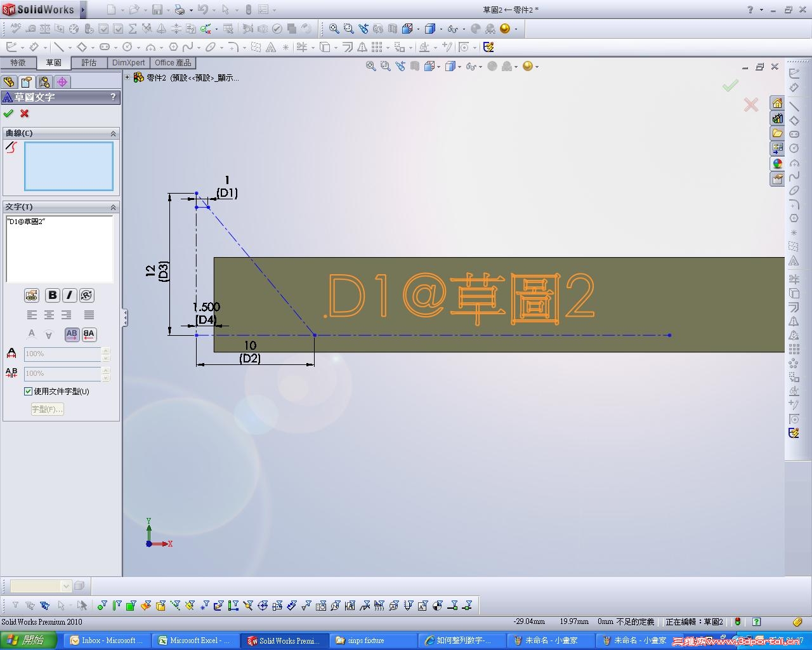Screen dimensions: 812x650
Task: Select the Rotate text button
Action: point(87,295)
